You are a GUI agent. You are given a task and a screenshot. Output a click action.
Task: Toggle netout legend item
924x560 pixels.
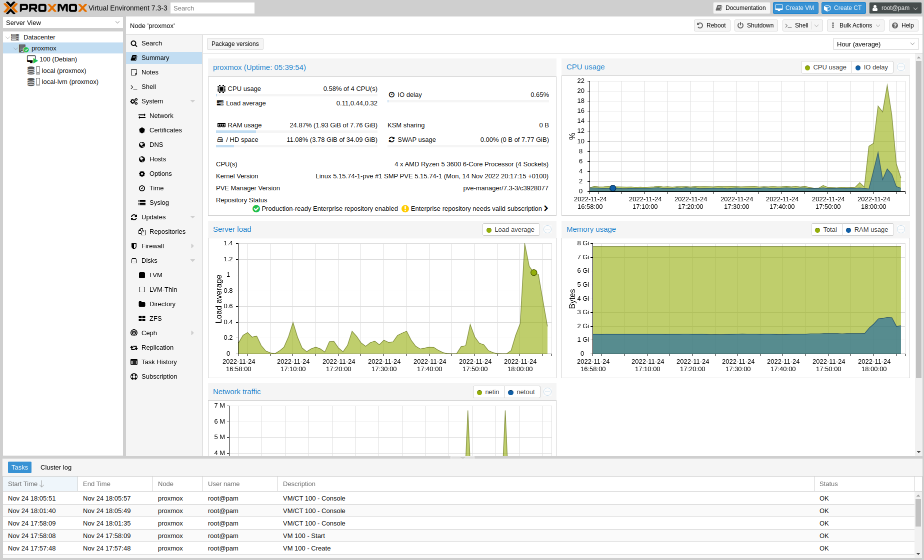(x=522, y=392)
